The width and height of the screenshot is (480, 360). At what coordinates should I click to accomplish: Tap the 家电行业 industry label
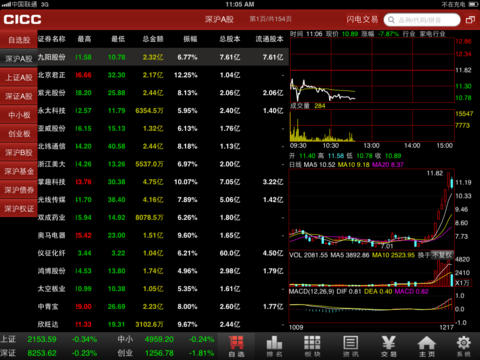(432, 34)
